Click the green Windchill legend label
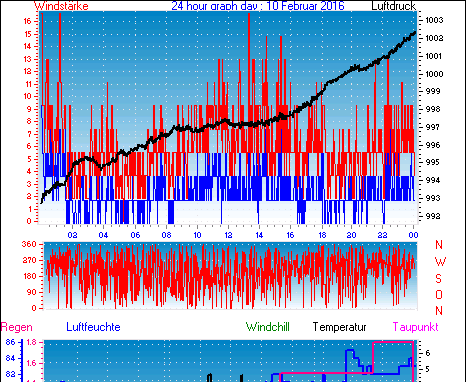Screen dimensions: 470x382 [x=268, y=327]
